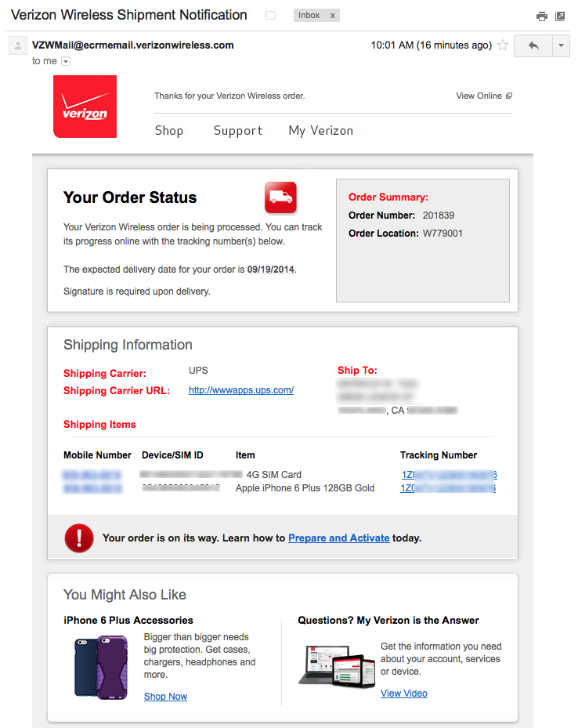Click the expected delivery date 09/19/2014

click(x=271, y=270)
